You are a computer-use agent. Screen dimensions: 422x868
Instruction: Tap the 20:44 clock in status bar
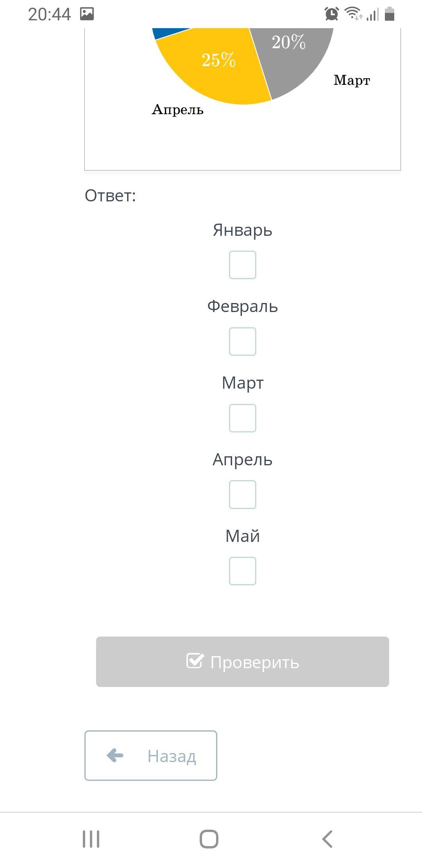point(49,14)
